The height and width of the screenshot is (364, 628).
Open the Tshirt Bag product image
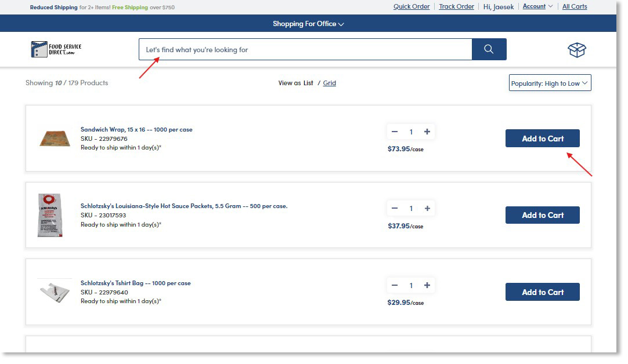[55, 292]
